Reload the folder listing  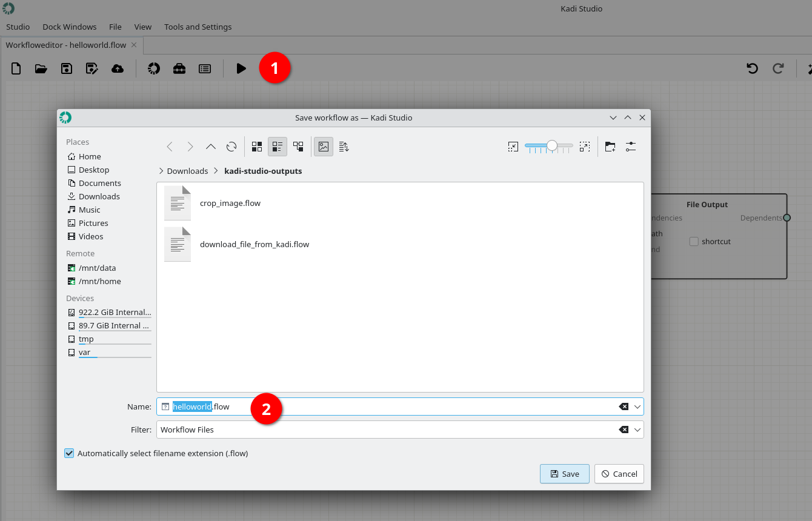(x=231, y=147)
